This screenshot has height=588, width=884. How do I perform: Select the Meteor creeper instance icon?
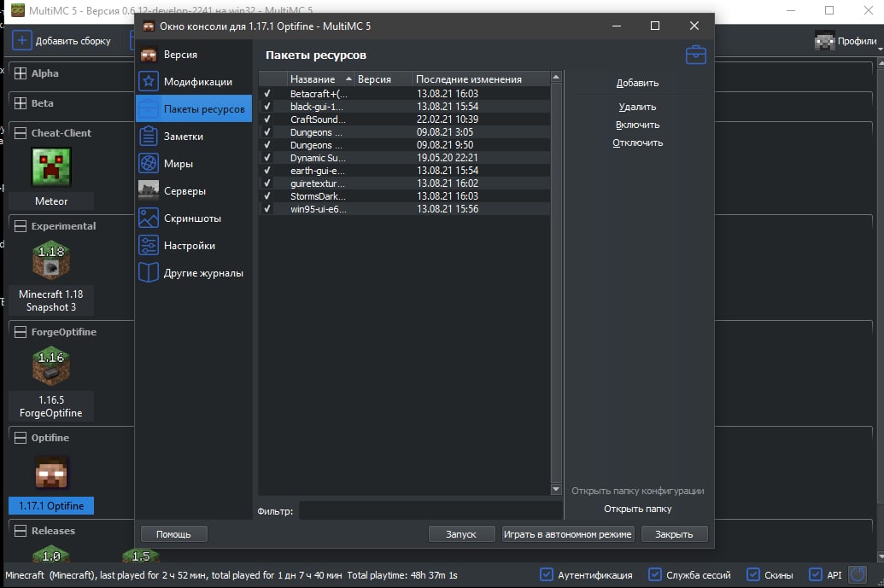(51, 166)
